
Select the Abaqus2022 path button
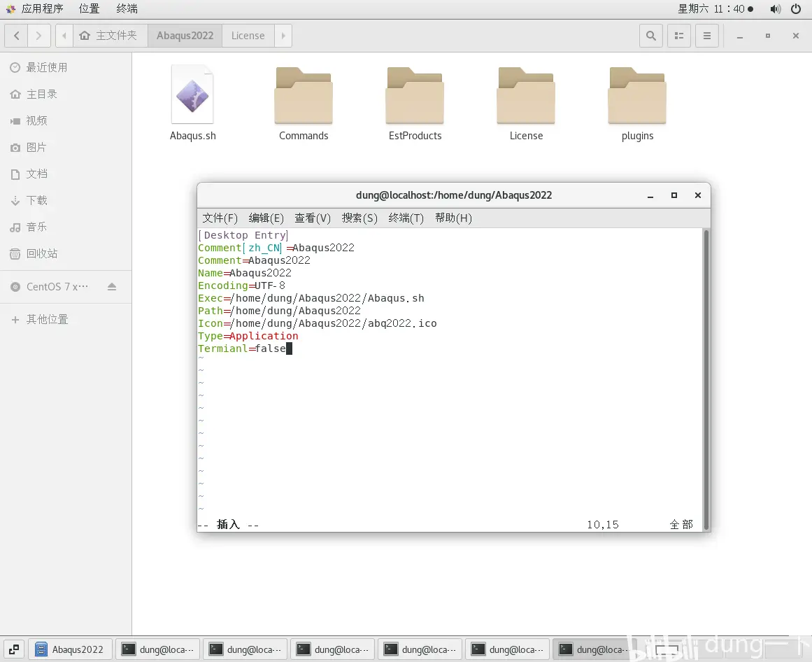pyautogui.click(x=185, y=36)
